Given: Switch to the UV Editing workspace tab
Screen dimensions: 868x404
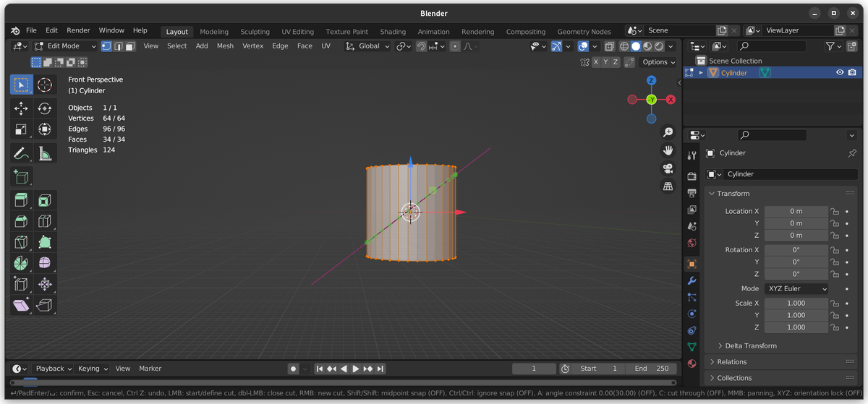Looking at the screenshot, I should point(297,32).
